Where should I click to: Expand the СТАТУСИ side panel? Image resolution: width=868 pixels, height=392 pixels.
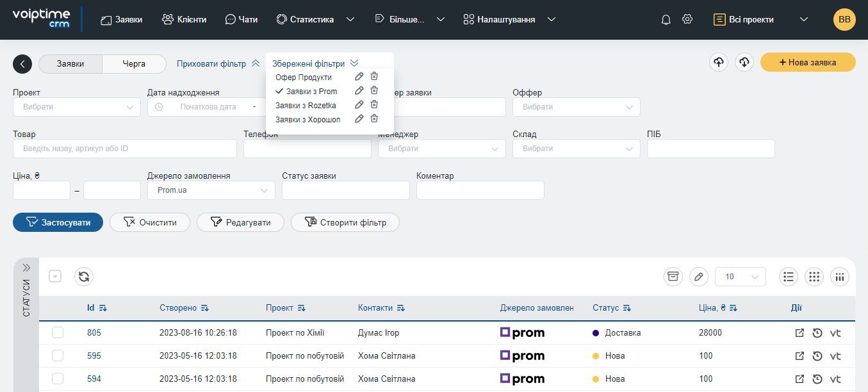click(27, 268)
